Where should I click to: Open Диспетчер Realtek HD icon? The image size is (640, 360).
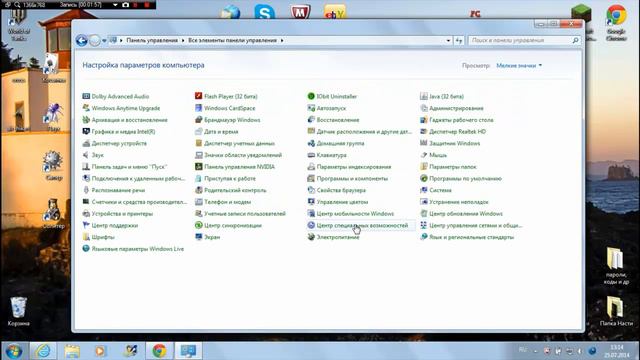(424, 132)
